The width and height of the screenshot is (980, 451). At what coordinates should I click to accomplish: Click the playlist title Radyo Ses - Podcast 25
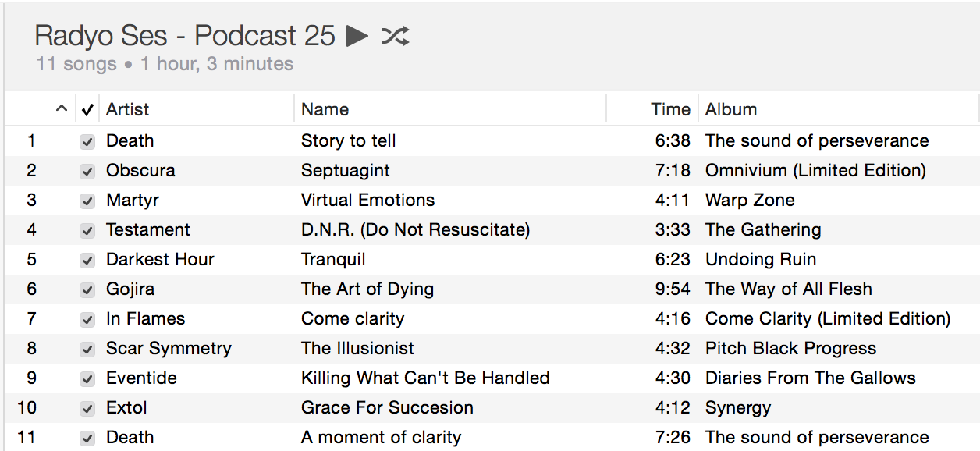click(x=186, y=35)
